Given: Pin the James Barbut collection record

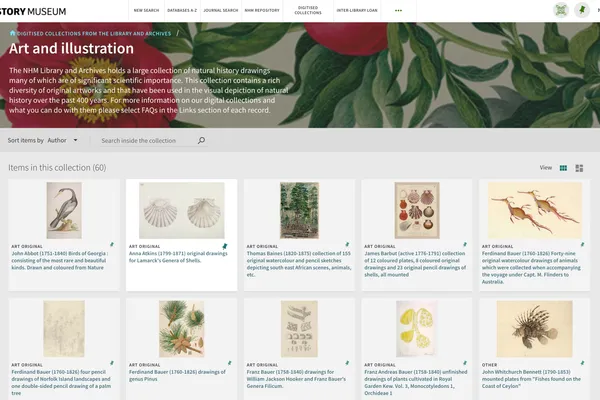Looking at the screenshot, I should 465,244.
